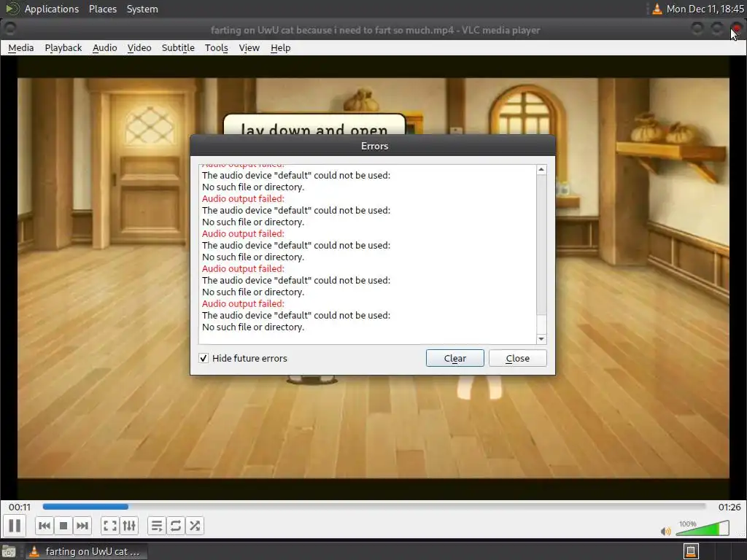Viewport: 747px width, 560px height.
Task: Click VLC cone tray icon
Action: tap(657, 9)
